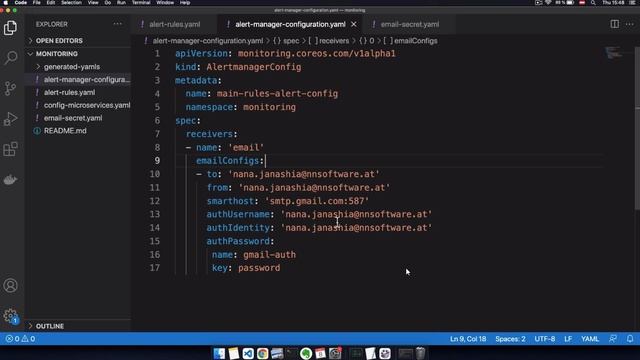Open Evernote from the Dock
Viewport: 640px width, 360px height.
click(306, 353)
